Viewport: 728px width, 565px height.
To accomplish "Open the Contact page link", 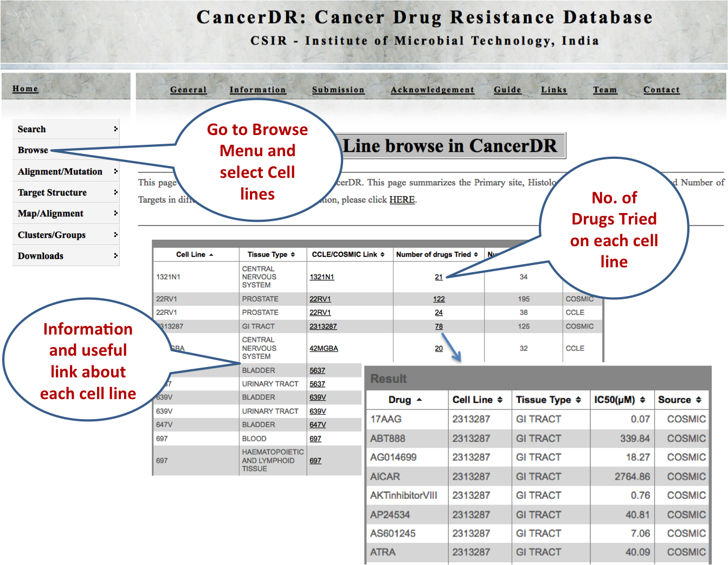I will point(661,90).
